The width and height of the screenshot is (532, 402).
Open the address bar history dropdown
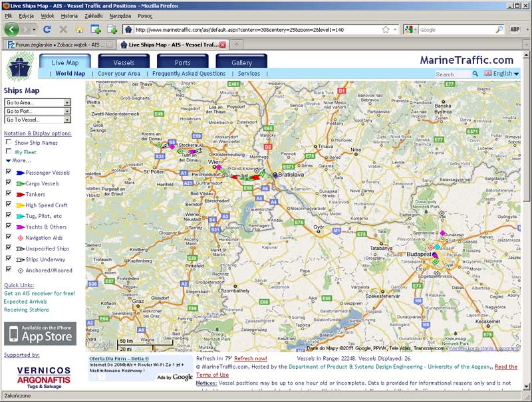395,29
